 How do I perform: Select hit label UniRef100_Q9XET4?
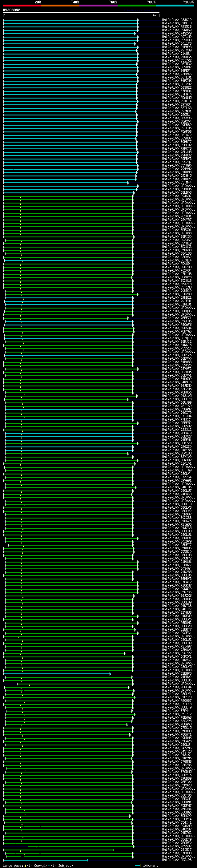(177, 101)
